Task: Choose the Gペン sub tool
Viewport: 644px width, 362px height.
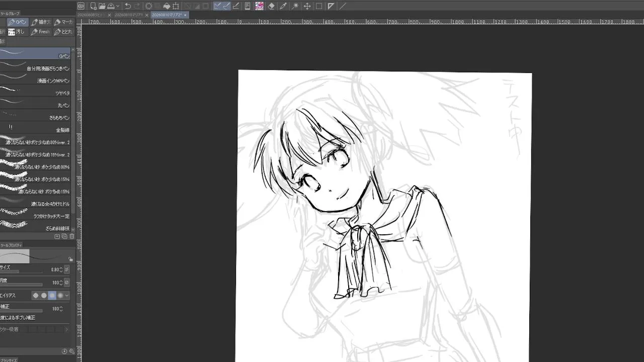Action: pyautogui.click(x=35, y=53)
